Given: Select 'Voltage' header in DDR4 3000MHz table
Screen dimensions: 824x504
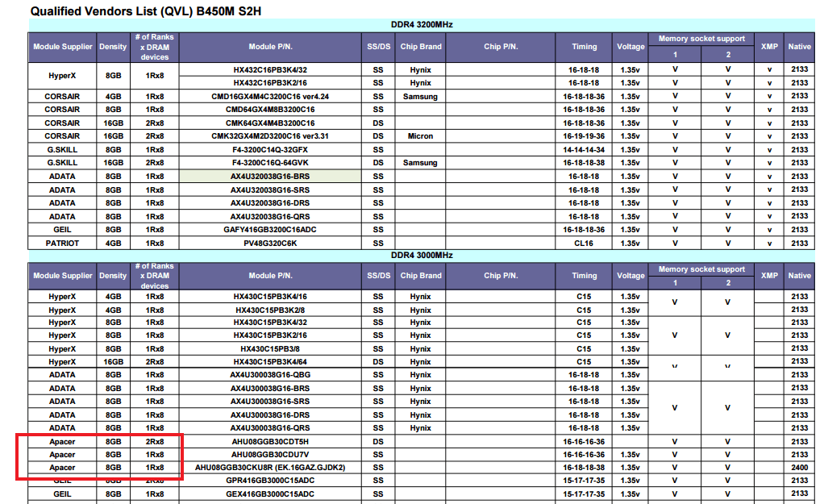Looking at the screenshot, I should (x=630, y=276).
